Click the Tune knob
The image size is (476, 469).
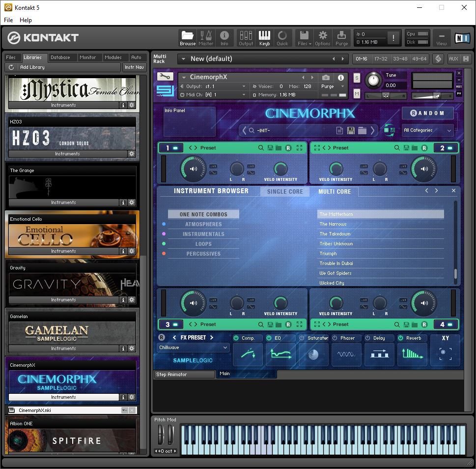(x=373, y=81)
